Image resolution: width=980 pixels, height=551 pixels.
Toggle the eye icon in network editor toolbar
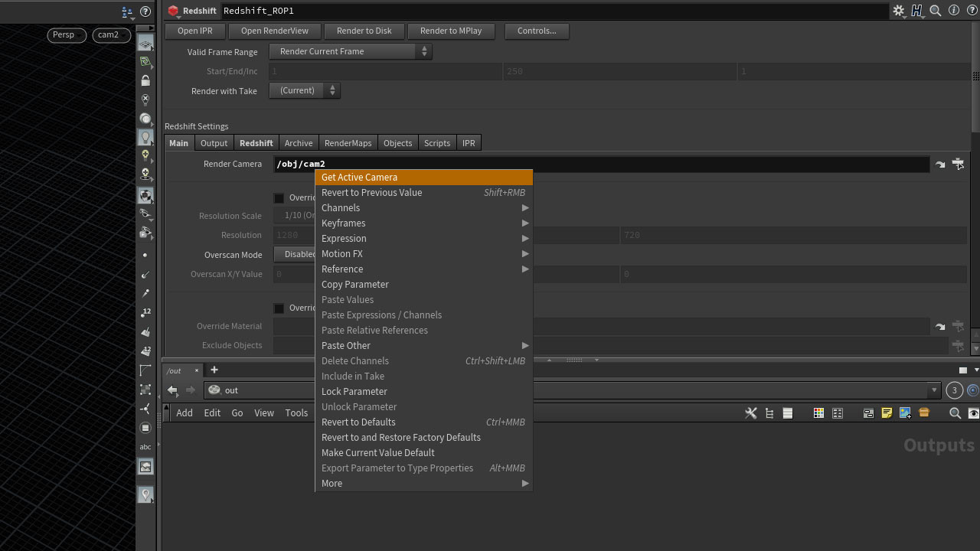(x=974, y=413)
